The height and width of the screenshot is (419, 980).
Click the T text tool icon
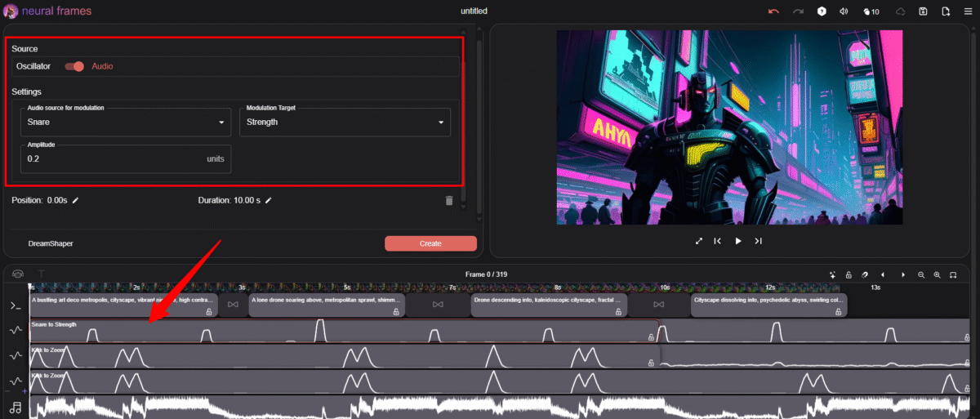coord(42,274)
